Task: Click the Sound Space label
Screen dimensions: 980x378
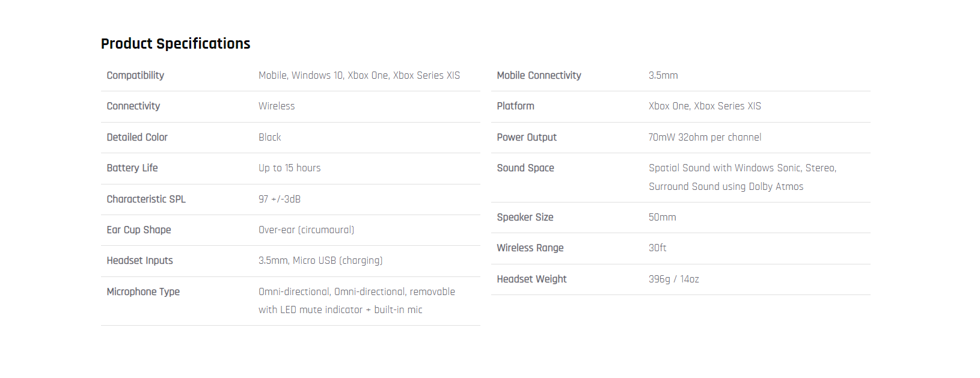Action: click(x=525, y=168)
